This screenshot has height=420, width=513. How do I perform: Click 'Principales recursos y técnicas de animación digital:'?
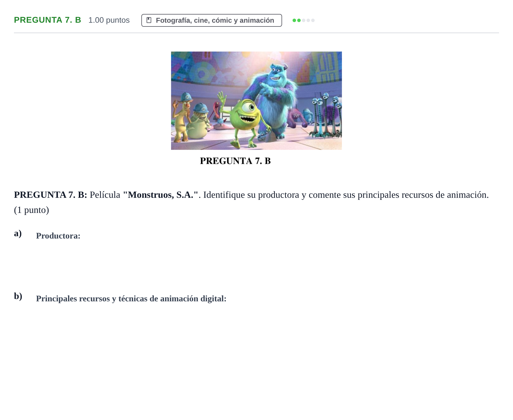[x=131, y=298]
